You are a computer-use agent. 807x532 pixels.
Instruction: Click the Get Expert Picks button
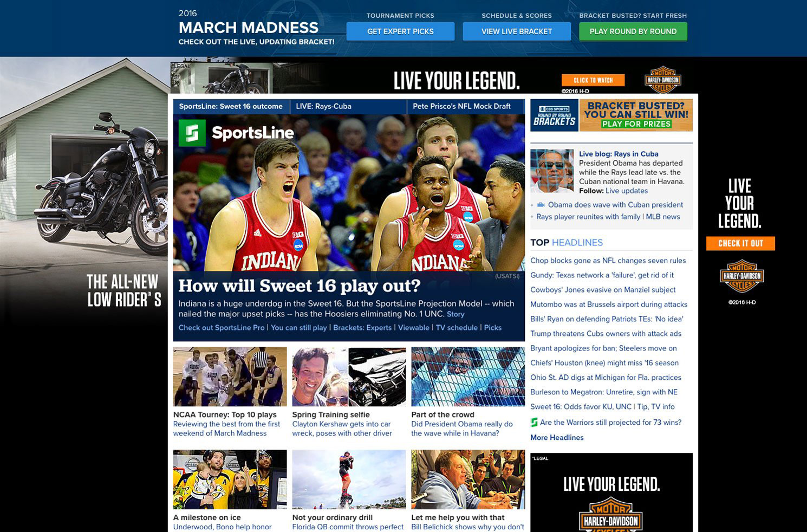pos(400,31)
